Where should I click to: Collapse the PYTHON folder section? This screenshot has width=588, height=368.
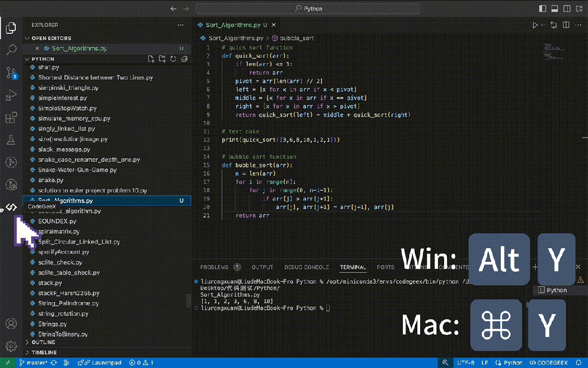[43, 59]
